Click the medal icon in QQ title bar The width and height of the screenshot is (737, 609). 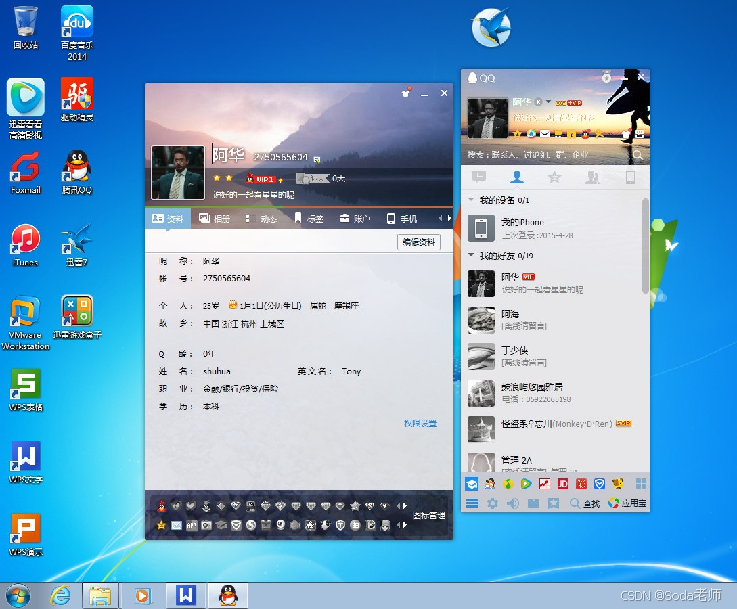click(607, 77)
